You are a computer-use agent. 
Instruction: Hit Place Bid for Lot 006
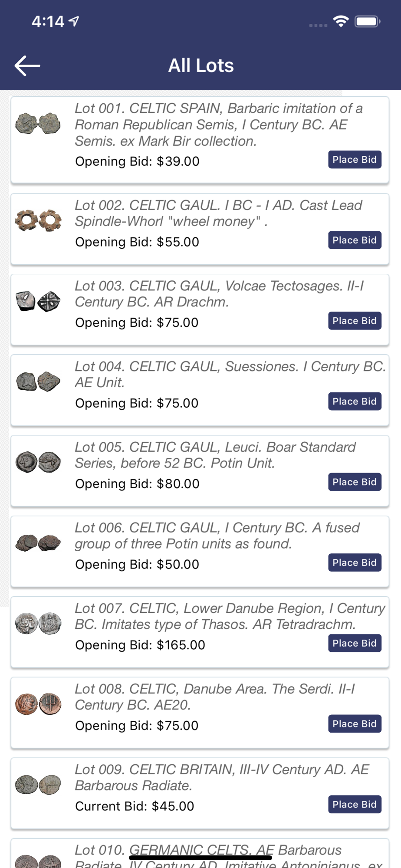click(x=355, y=563)
